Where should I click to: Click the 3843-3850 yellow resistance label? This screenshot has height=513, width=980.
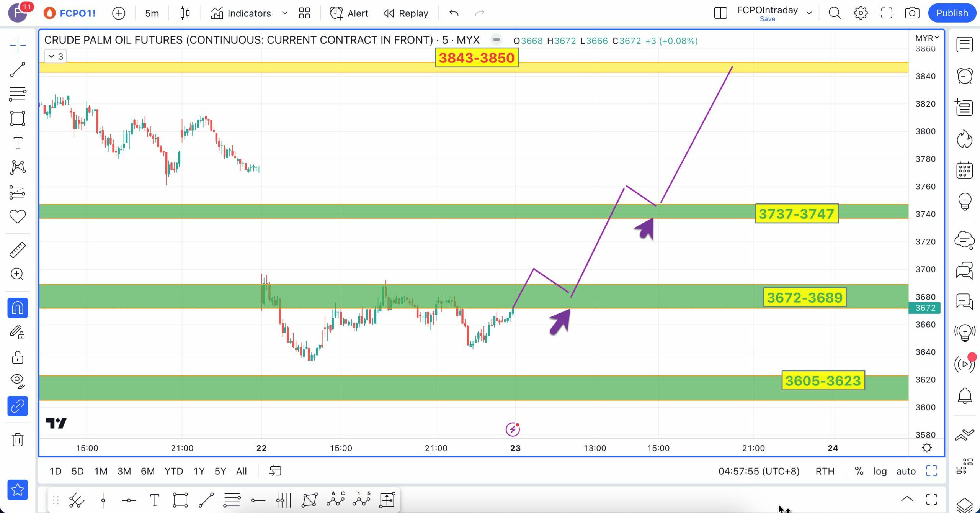[477, 58]
